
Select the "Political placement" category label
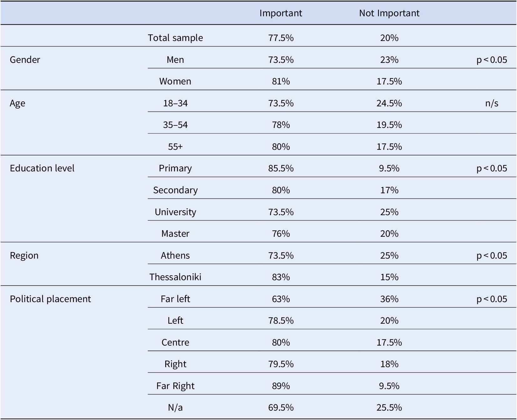(x=50, y=299)
